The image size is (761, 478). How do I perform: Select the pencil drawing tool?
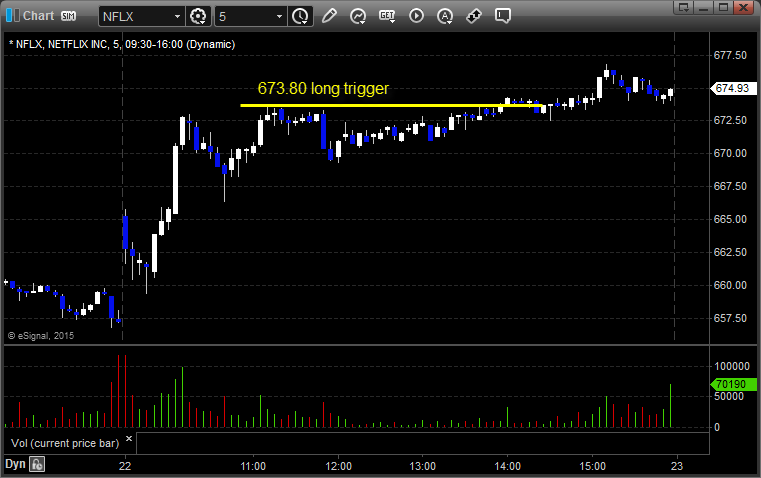(x=329, y=16)
